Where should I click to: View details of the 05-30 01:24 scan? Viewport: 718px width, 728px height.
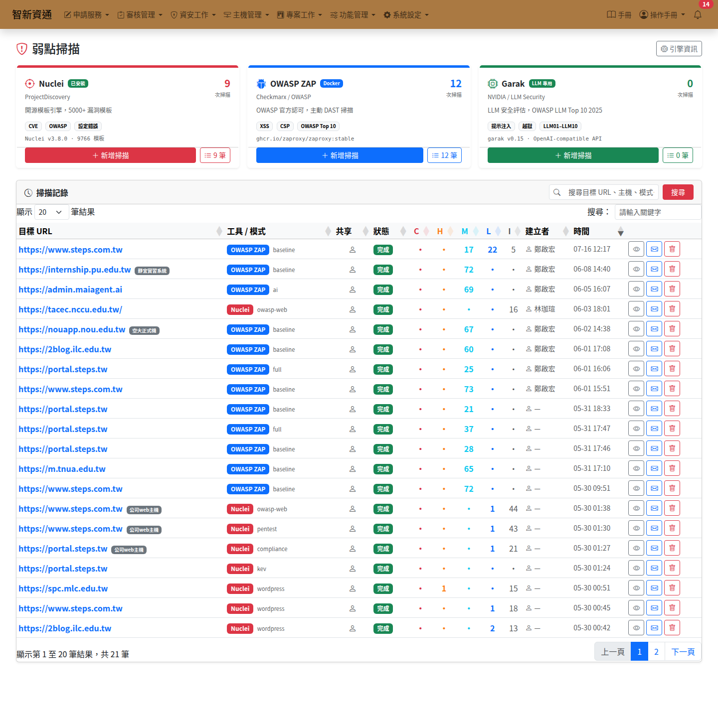(x=636, y=568)
